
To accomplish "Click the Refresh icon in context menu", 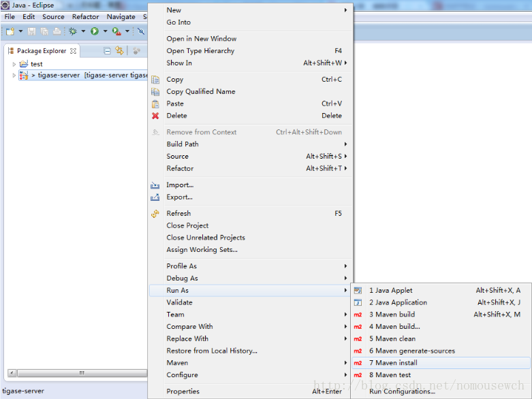I will click(x=155, y=214).
